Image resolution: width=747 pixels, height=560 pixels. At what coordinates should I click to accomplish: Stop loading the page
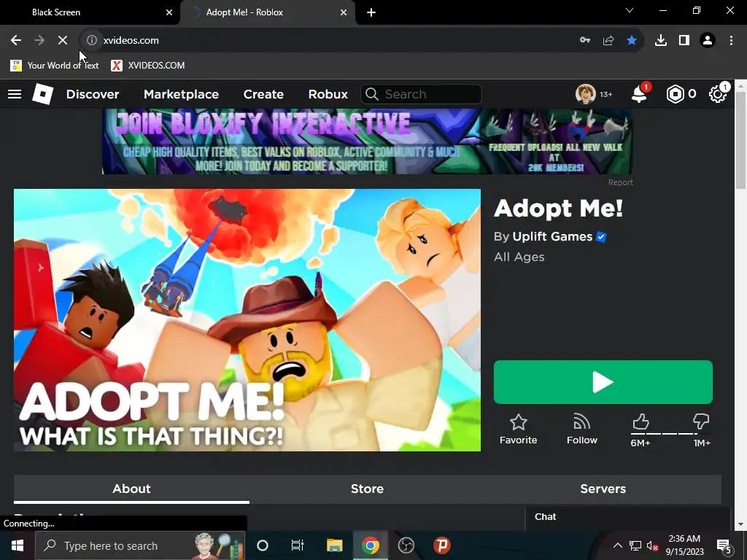pyautogui.click(x=63, y=41)
